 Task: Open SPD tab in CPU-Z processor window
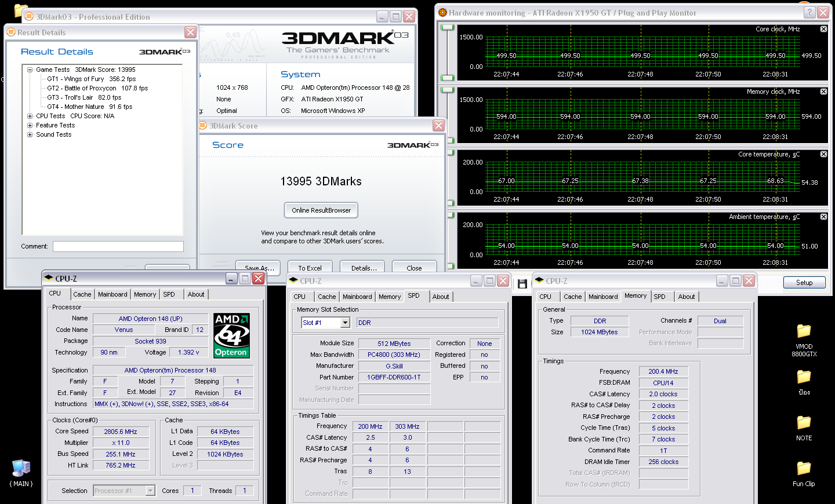click(x=169, y=294)
